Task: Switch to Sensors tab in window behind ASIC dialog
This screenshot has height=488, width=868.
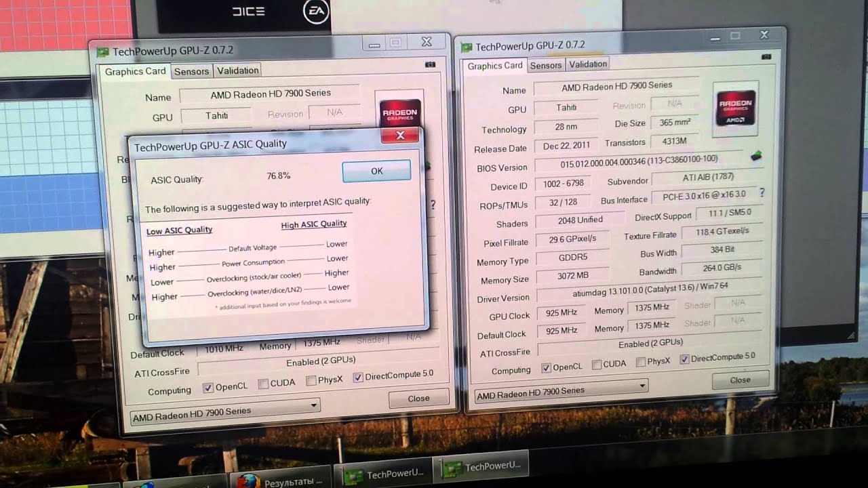Action: point(191,71)
